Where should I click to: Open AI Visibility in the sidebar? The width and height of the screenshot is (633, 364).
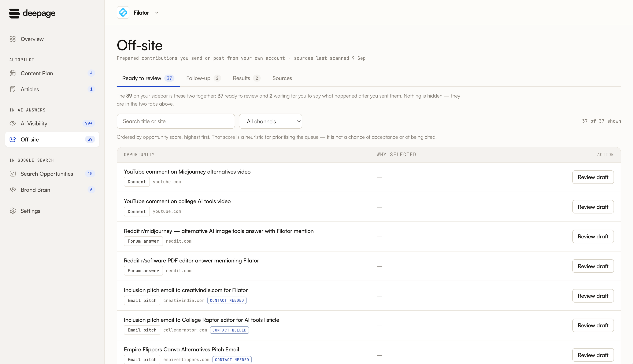click(x=52, y=124)
